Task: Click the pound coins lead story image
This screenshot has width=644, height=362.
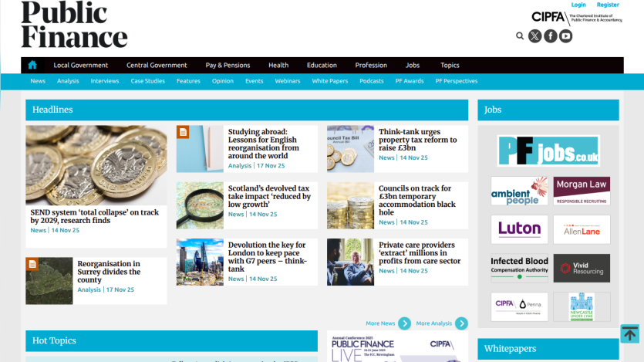Action: click(96, 165)
